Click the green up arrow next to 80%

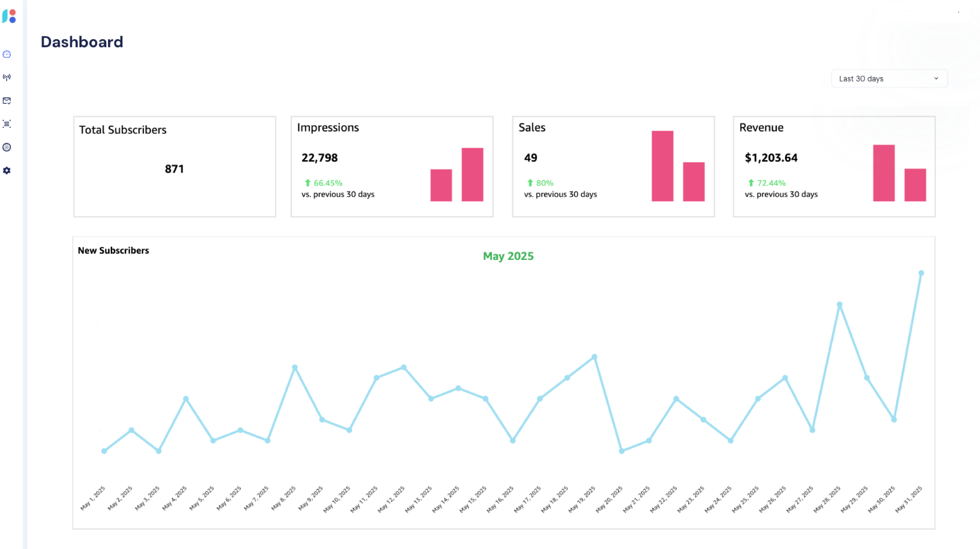pyautogui.click(x=530, y=183)
